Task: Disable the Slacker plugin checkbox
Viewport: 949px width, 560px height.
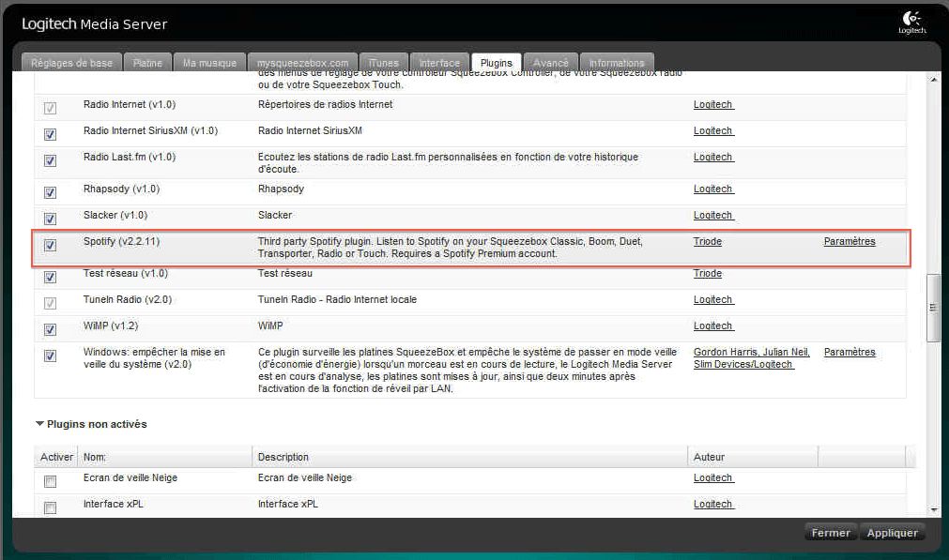Action: tap(51, 219)
